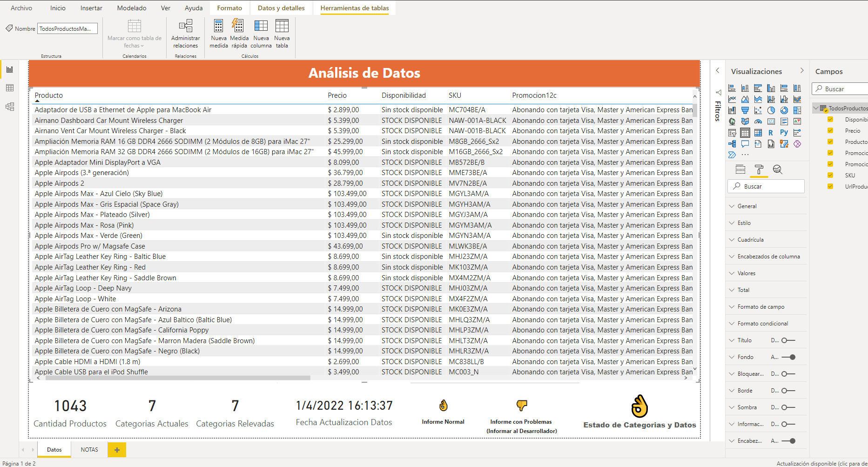Screen dimensions: 868x467
Task: Select the gauge visualization icon
Action: [758, 122]
